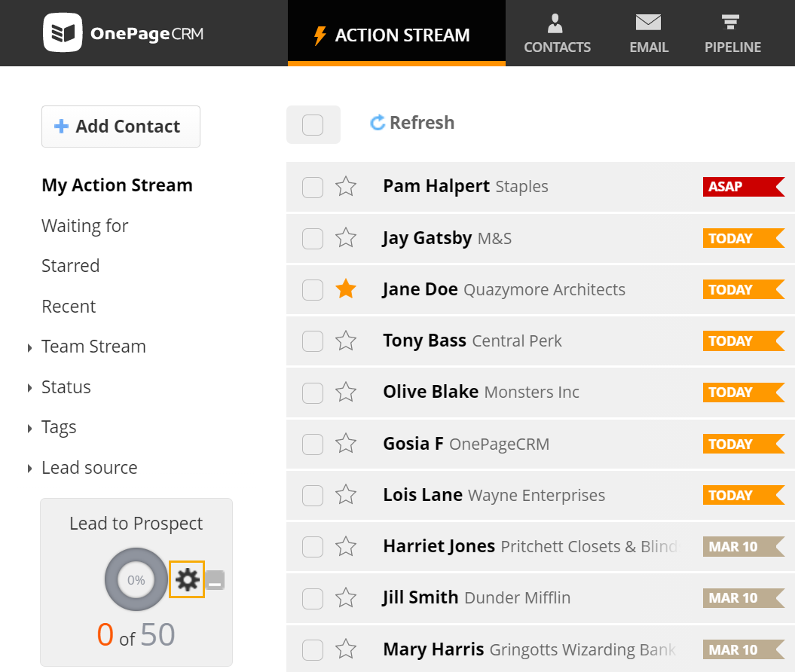
Task: Expand the Tags section arrow
Action: tap(29, 428)
